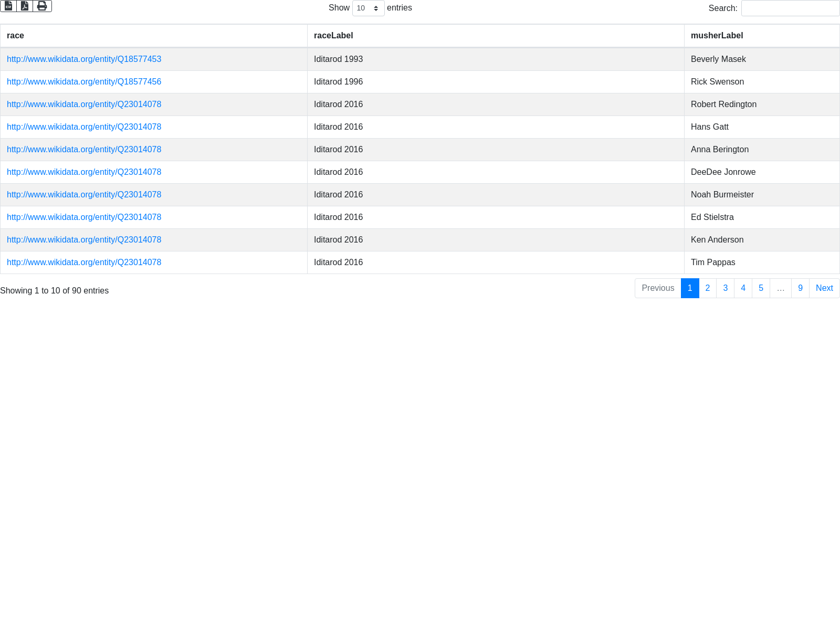Click the Robert Redington cell
This screenshot has width=840, height=630.
click(x=762, y=104)
